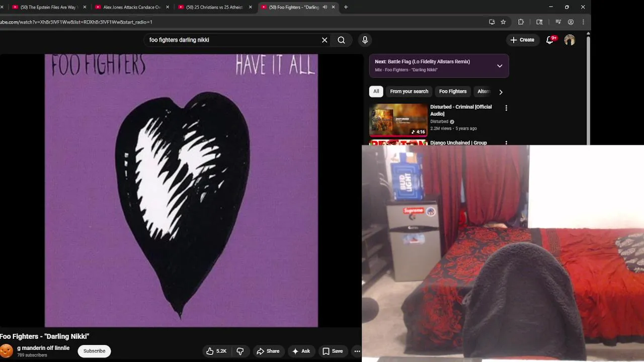
Task: Open more actions three-dot menu below video
Action: point(357,351)
